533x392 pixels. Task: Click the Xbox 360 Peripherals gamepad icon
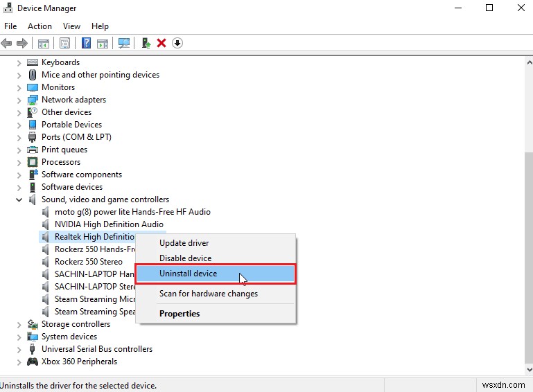coord(33,362)
